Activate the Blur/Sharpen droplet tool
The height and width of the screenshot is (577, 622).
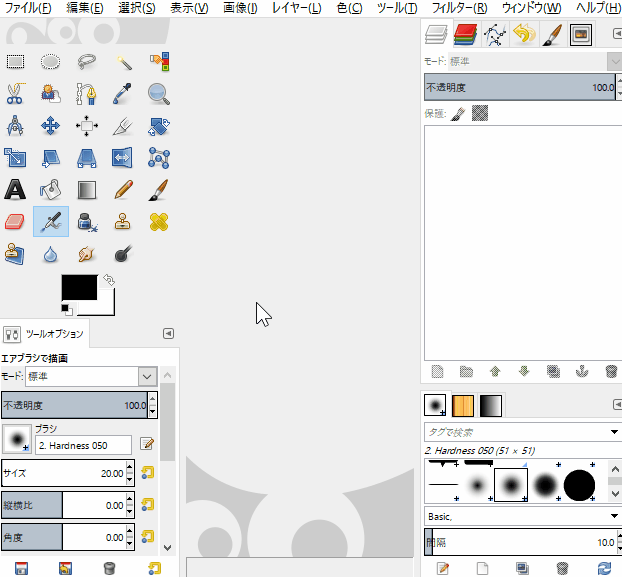[x=50, y=254]
